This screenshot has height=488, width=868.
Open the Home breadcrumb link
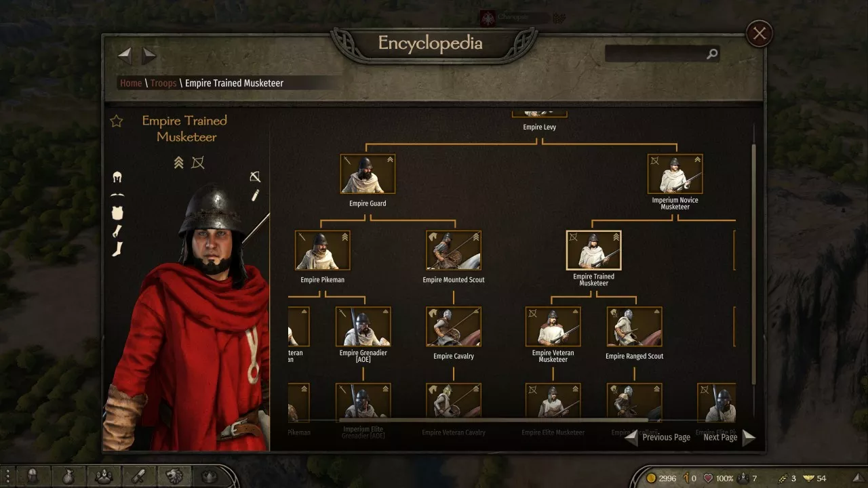[131, 83]
